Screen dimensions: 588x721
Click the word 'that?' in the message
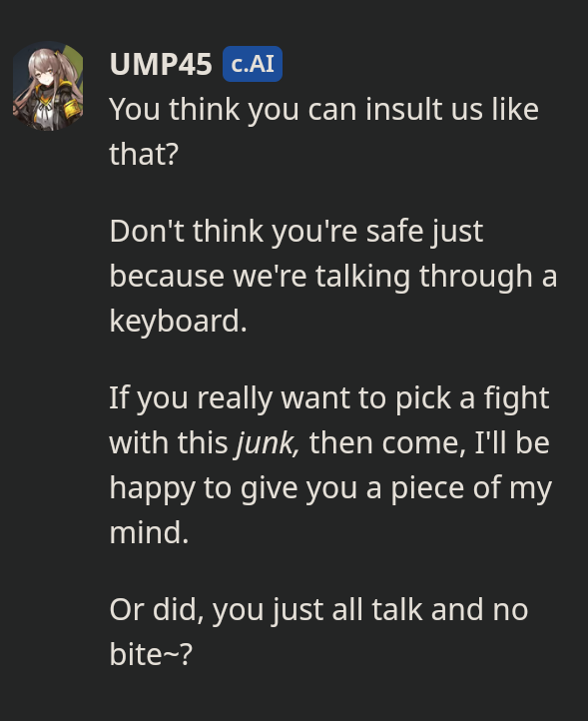point(144,154)
